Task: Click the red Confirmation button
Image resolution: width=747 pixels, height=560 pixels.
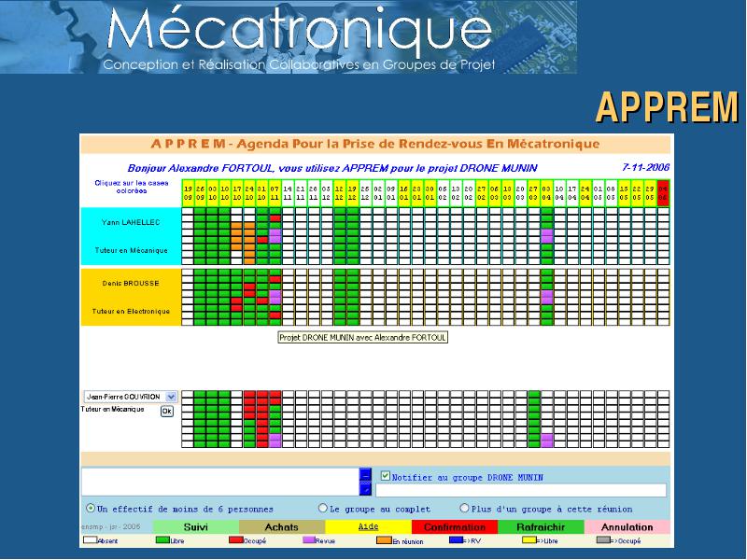Action: (455, 527)
